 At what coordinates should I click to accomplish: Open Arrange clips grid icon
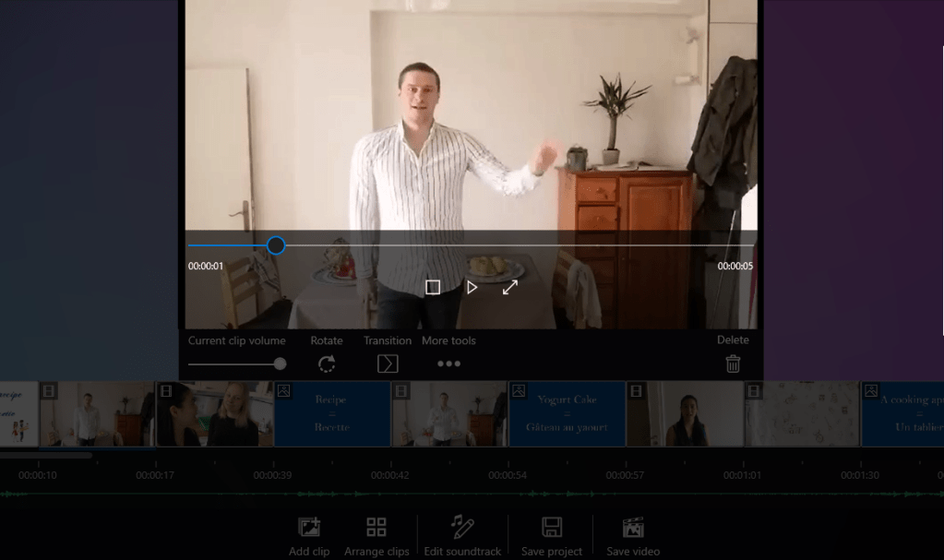click(376, 528)
